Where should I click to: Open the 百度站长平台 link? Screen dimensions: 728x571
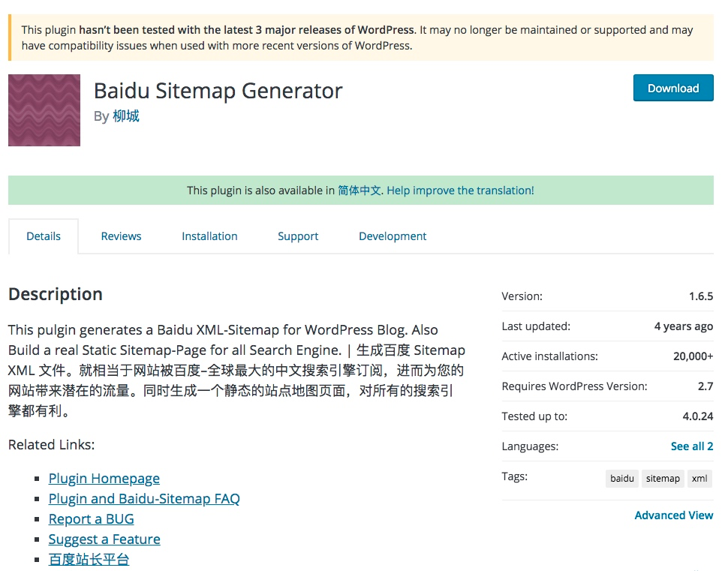tap(89, 559)
